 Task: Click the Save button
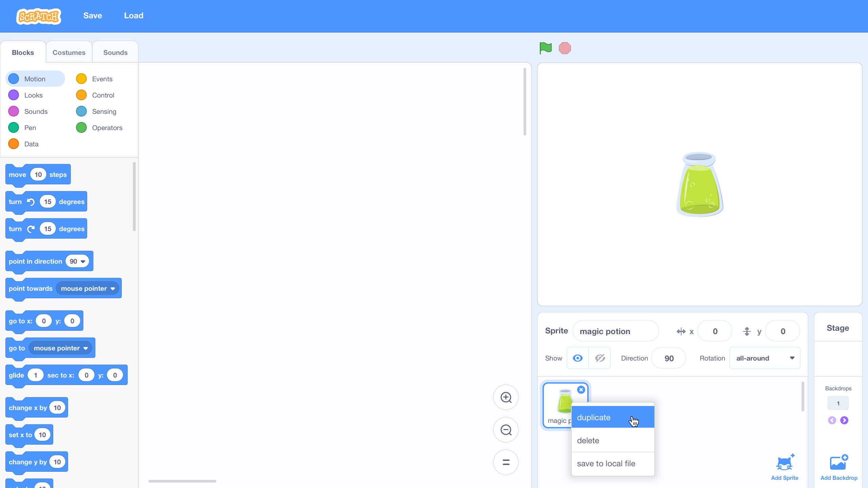pyautogui.click(x=92, y=16)
